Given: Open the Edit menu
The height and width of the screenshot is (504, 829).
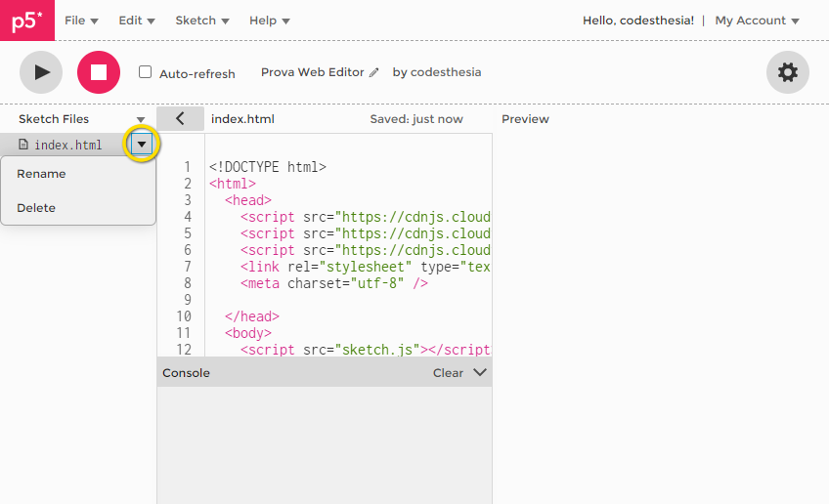Looking at the screenshot, I should tap(137, 21).
